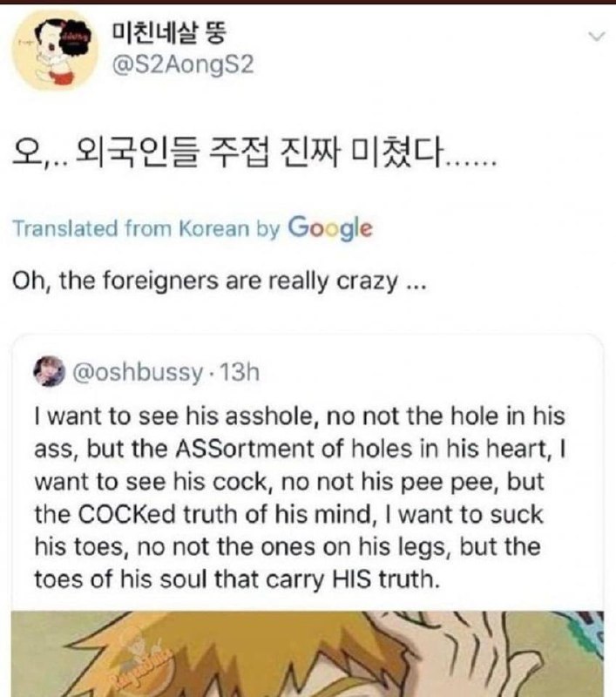The image size is (616, 697).
Task: Open the quoted tweet's small profile picture
Action: click(49, 372)
